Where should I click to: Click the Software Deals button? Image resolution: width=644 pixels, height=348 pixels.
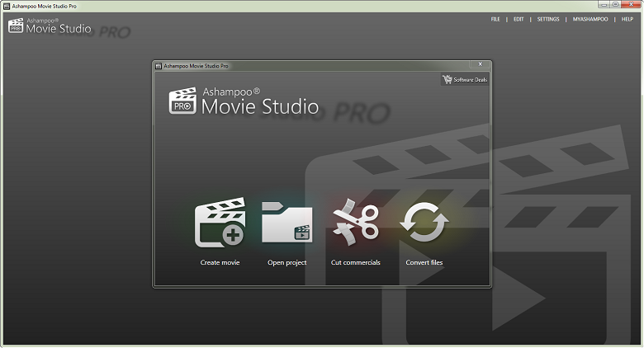466,79
